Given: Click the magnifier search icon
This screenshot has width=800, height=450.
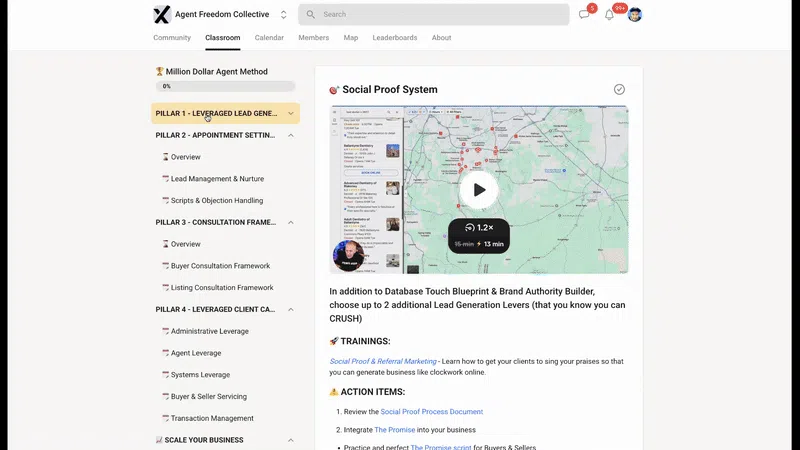Looking at the screenshot, I should (310, 14).
